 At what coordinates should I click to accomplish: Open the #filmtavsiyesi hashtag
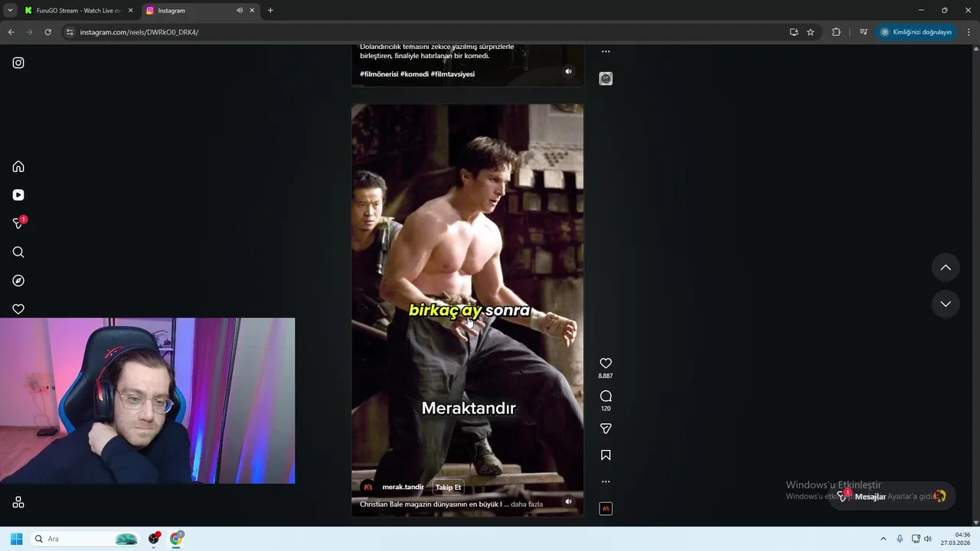tap(452, 74)
